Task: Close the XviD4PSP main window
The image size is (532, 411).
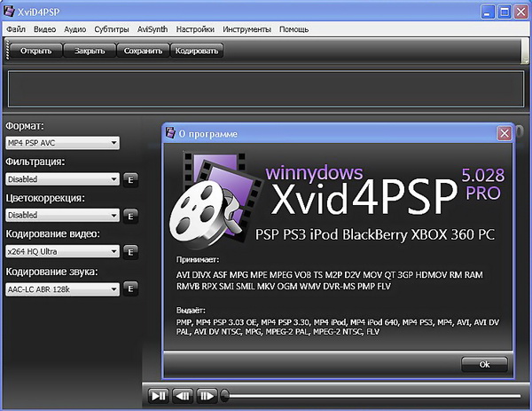Action: pyautogui.click(x=520, y=12)
